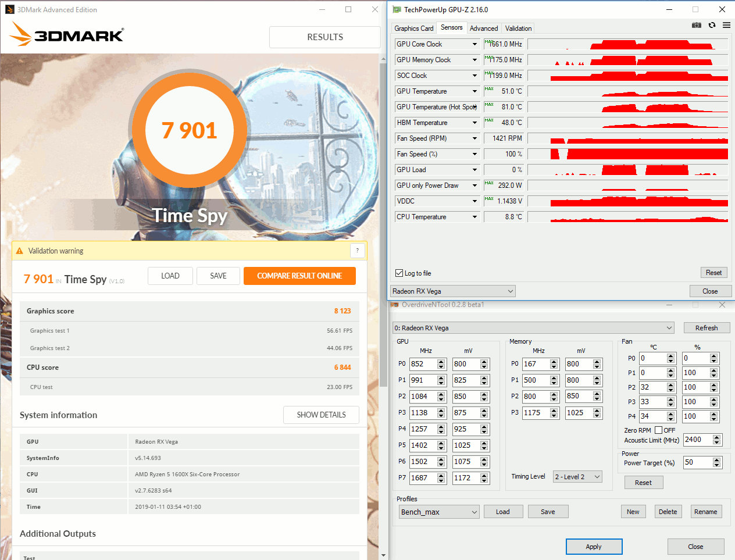Viewport: 735px width, 560px height.
Task: Click the validation warning triangle icon
Action: pos(20,251)
